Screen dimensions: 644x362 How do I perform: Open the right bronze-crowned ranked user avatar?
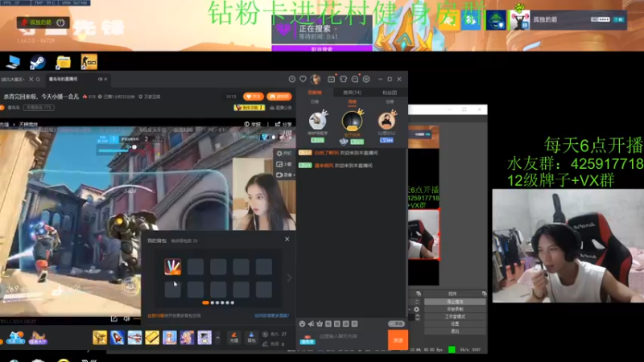pos(386,120)
